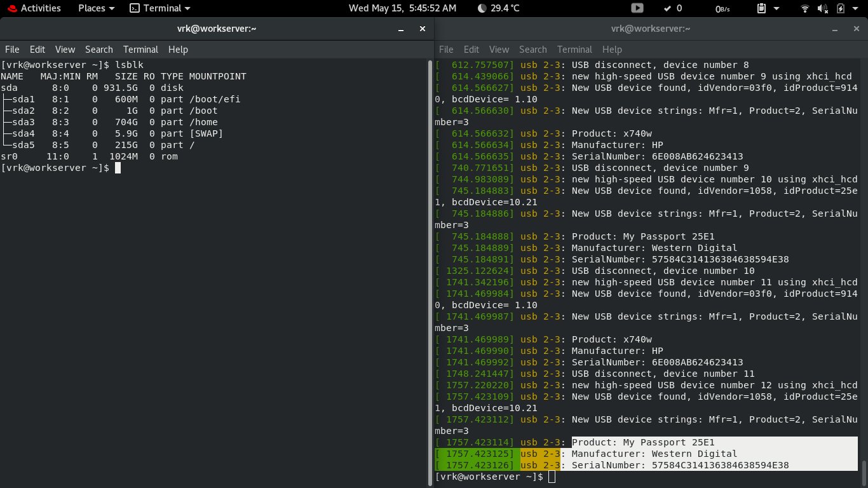Click the 614.566634 Manufacturer: HP line
This screenshot has height=488, width=868.
pyautogui.click(x=549, y=145)
